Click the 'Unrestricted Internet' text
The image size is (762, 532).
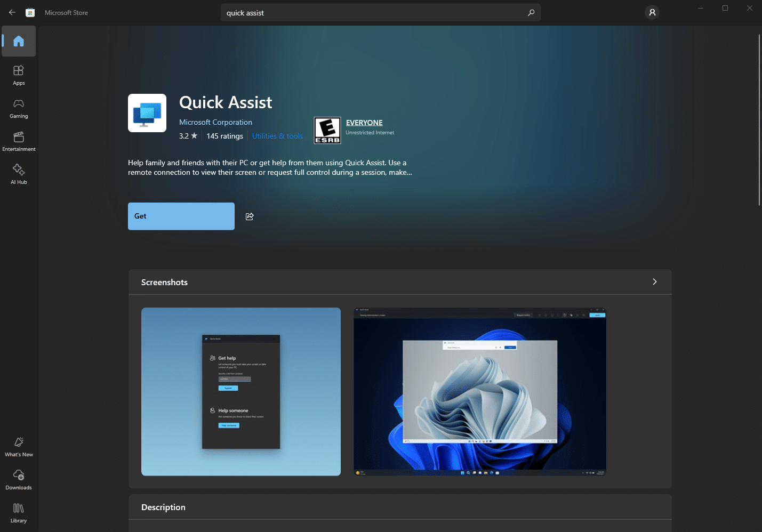370,133
